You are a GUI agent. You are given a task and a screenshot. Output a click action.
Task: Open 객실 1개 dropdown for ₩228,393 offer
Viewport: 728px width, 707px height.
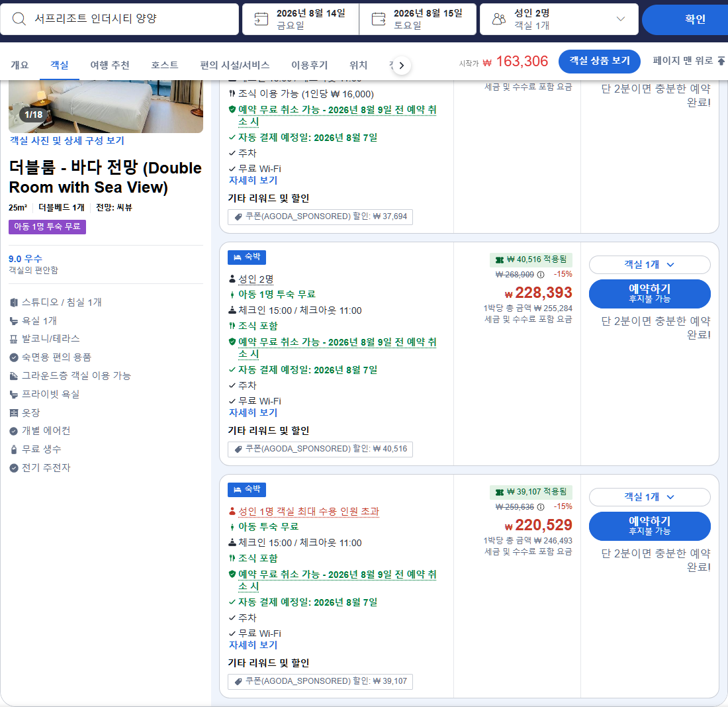[x=649, y=265]
